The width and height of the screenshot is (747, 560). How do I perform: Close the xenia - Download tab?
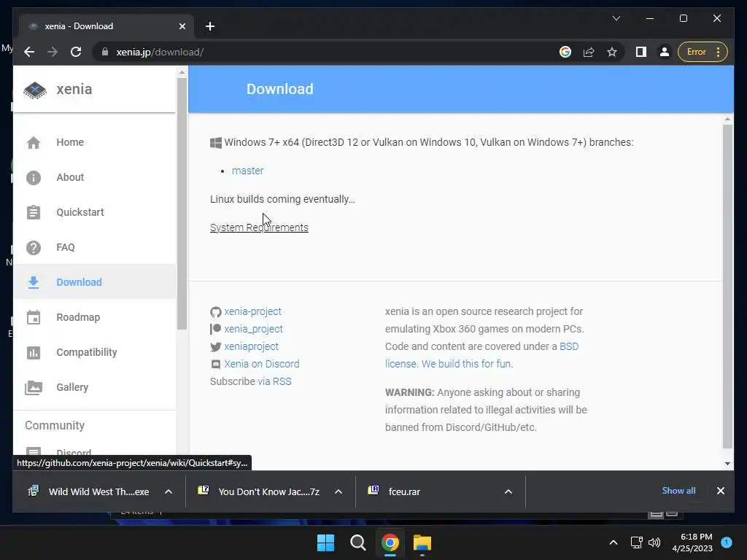[182, 26]
